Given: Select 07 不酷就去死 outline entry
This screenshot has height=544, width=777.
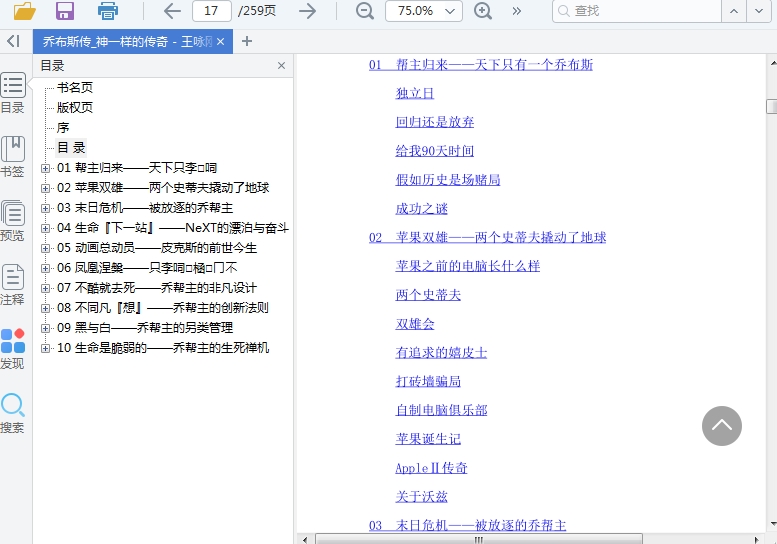Looking at the screenshot, I should pyautogui.click(x=157, y=288).
